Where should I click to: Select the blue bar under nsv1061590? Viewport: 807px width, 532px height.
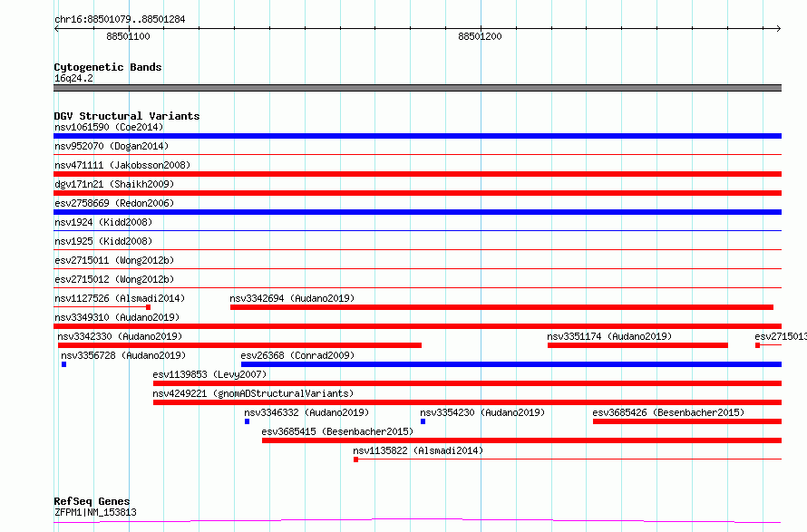[417, 136]
